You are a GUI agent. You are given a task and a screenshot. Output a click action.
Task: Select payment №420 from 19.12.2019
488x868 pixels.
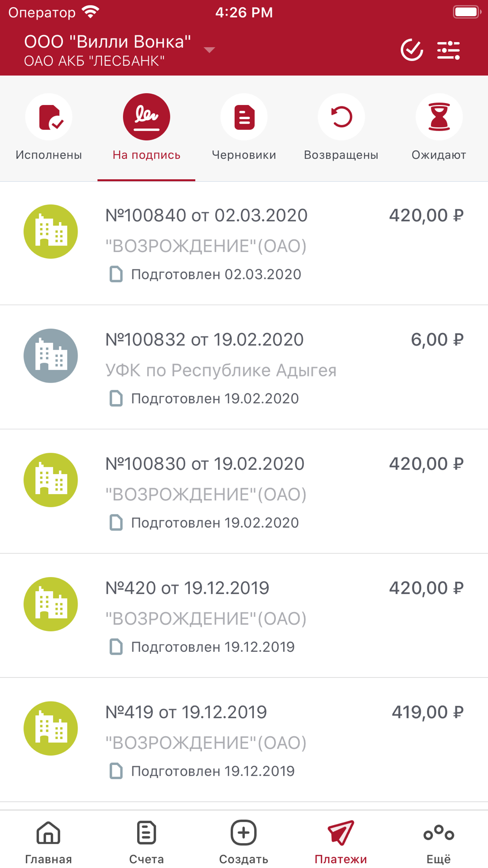[244, 616]
